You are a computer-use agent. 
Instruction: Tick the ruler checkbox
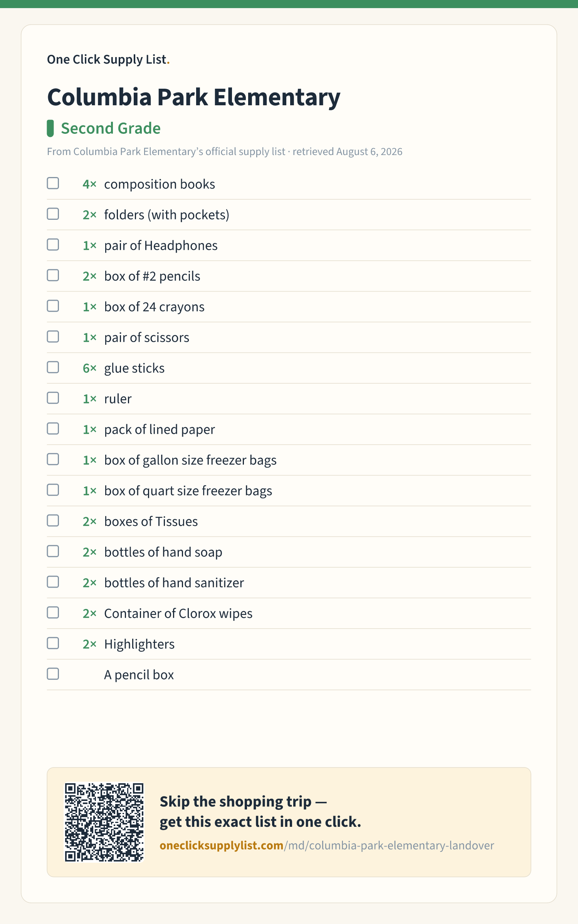[x=53, y=398]
